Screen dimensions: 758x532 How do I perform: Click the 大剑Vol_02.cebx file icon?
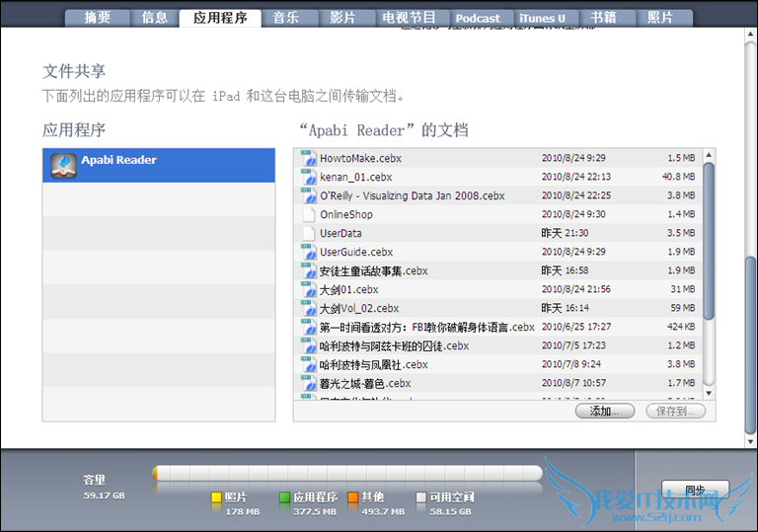pyautogui.click(x=308, y=309)
